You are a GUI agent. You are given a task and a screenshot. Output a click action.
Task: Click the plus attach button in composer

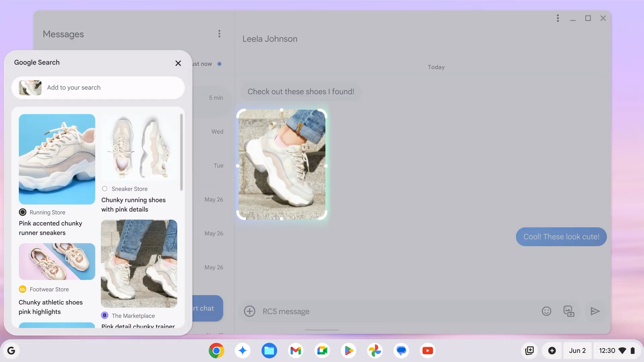tap(250, 311)
